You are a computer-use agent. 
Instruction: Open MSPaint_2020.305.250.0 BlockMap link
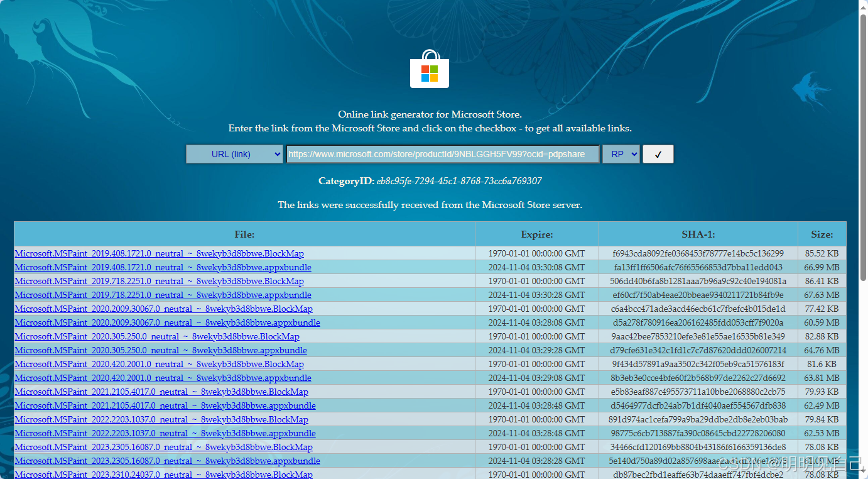(157, 336)
